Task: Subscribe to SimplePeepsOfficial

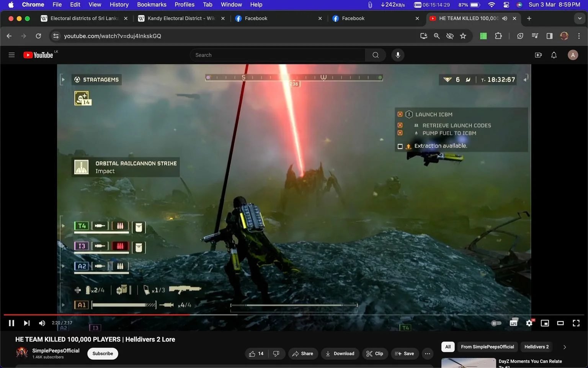Action: 103,353
